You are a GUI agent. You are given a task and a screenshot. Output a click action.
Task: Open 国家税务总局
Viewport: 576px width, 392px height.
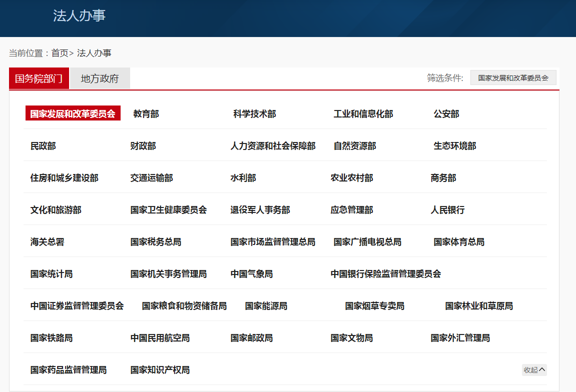point(156,242)
